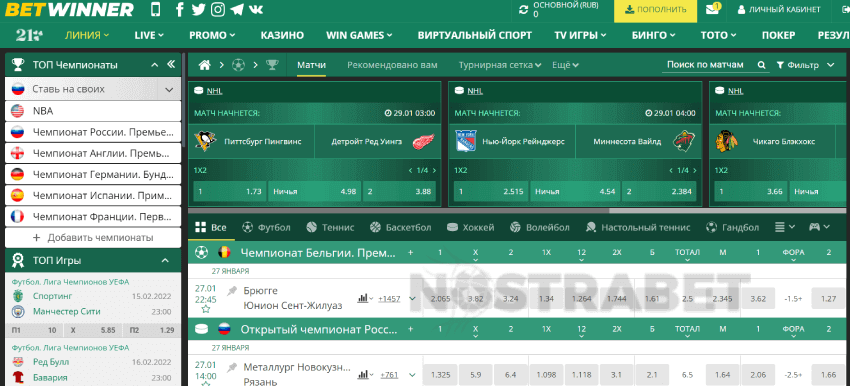Collapse the ТОП Чемпионаты section
The width and height of the screenshot is (850, 386).
[x=154, y=65]
